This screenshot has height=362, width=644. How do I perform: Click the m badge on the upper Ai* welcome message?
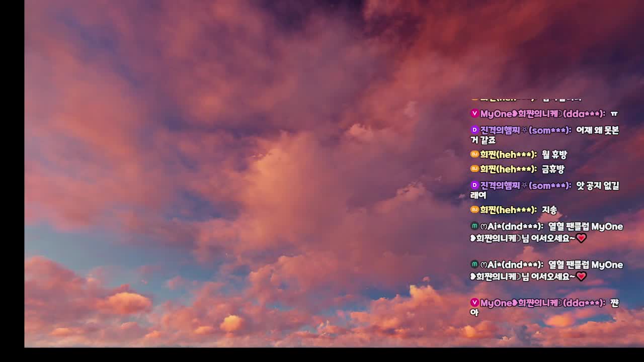pyautogui.click(x=474, y=226)
